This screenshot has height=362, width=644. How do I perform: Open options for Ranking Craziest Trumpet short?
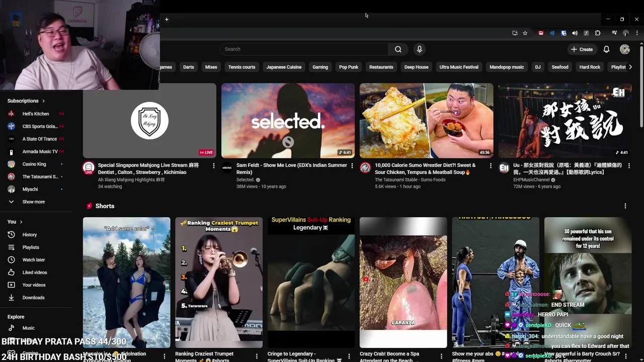click(257, 356)
